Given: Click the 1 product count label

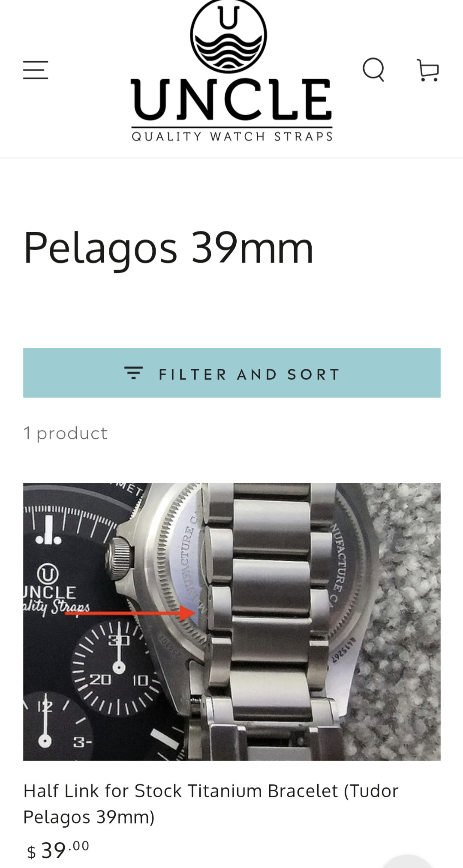Looking at the screenshot, I should (x=66, y=433).
